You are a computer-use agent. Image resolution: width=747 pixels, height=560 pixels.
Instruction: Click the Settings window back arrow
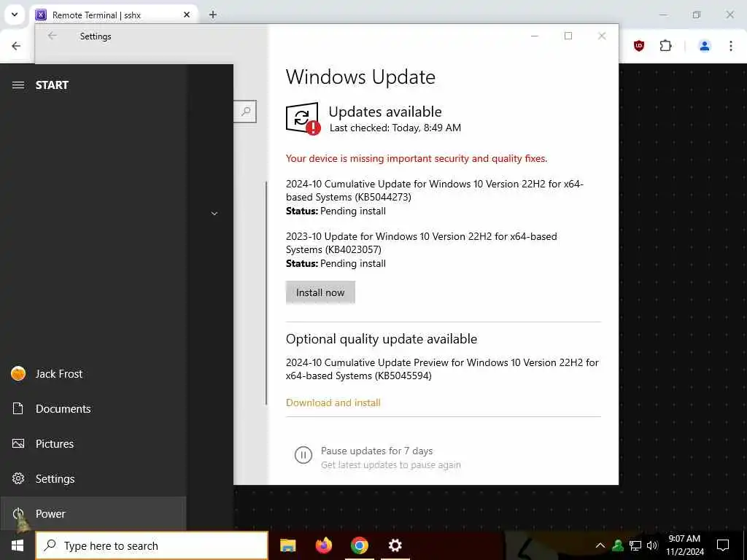pyautogui.click(x=52, y=36)
